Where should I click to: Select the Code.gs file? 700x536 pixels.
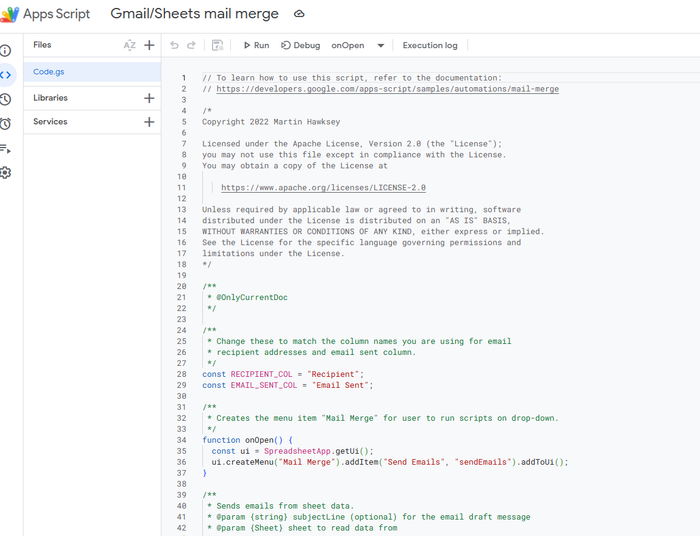click(x=92, y=72)
